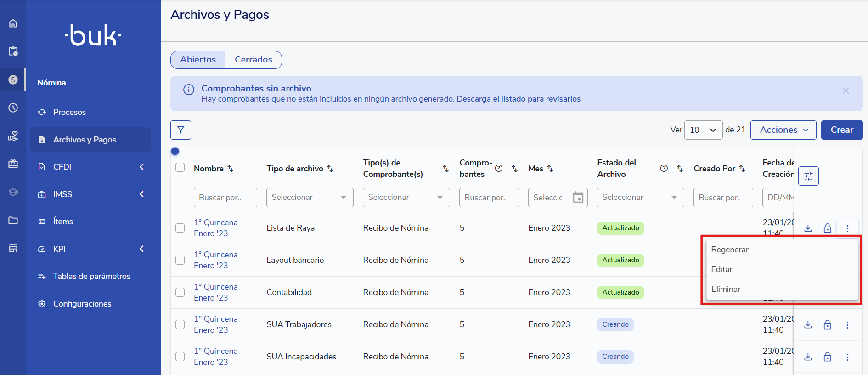Click lock icon on SUA Incapacidades row

click(x=827, y=357)
